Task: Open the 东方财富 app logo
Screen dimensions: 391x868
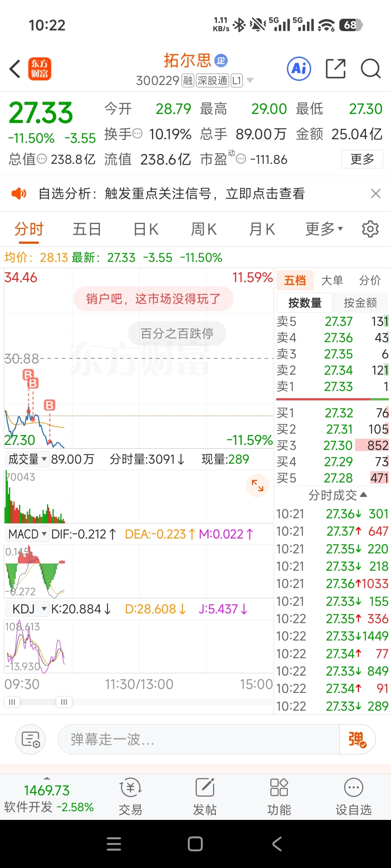Action: [39, 69]
